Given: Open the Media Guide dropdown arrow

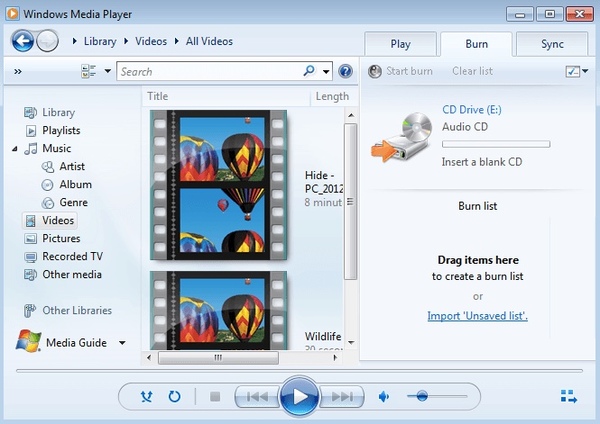Looking at the screenshot, I should pyautogui.click(x=122, y=343).
